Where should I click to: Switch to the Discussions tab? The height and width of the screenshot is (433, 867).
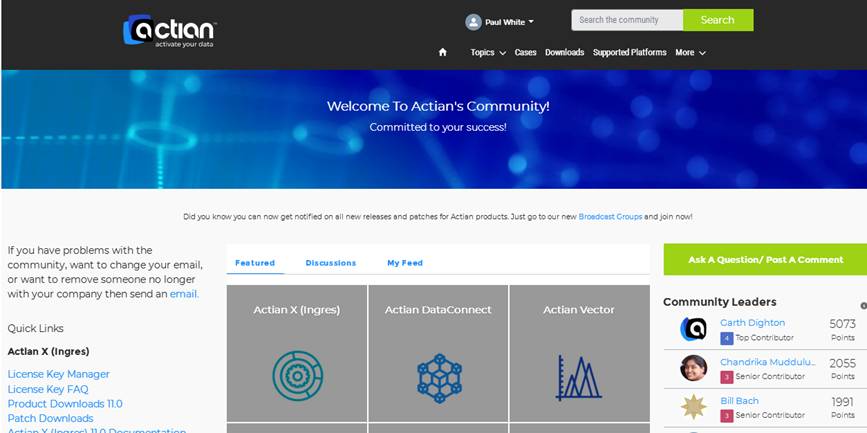pyautogui.click(x=331, y=263)
